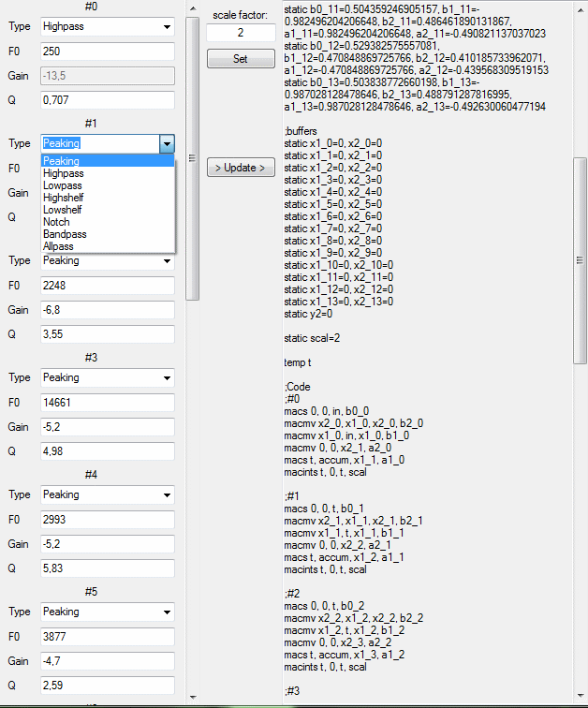Click the Set button
The height and width of the screenshot is (708, 588).
(241, 59)
